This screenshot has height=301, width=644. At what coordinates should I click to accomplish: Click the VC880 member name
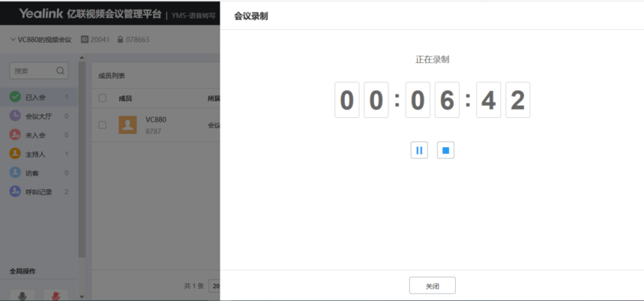pyautogui.click(x=156, y=119)
